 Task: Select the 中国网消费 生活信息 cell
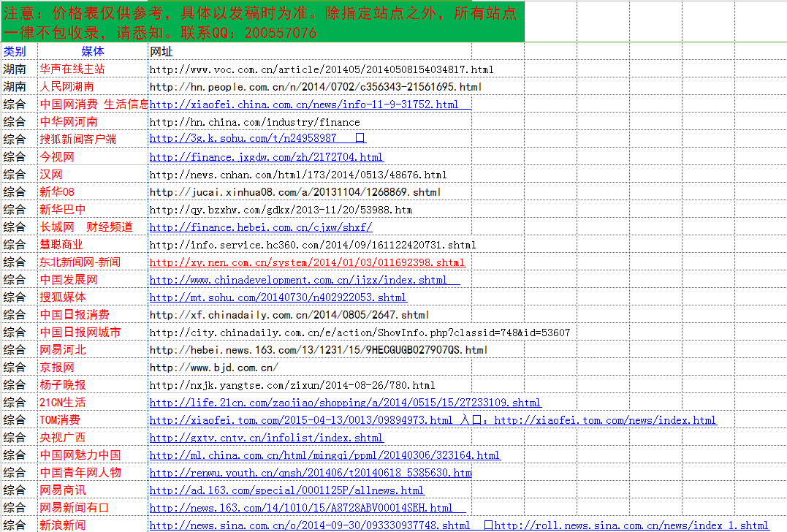pos(93,104)
